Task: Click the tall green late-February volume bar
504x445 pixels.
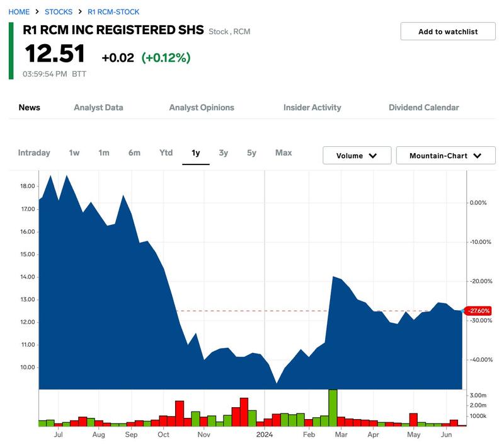Action: click(333, 408)
